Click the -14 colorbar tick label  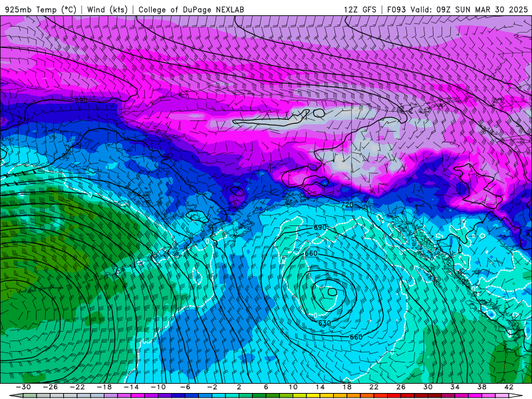pyautogui.click(x=131, y=387)
